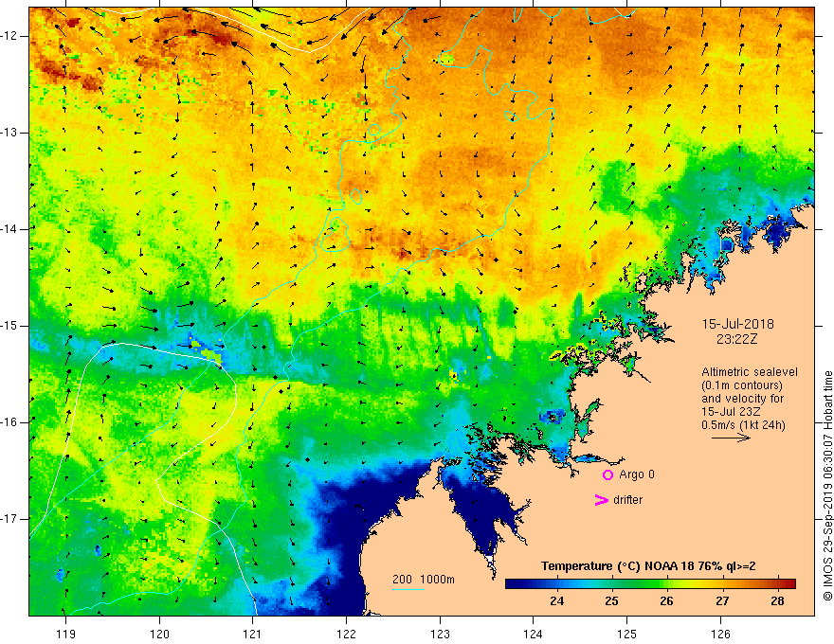This screenshot has width=834, height=644.
Task: Click the 28 label on temperature scale
Action: [777, 601]
